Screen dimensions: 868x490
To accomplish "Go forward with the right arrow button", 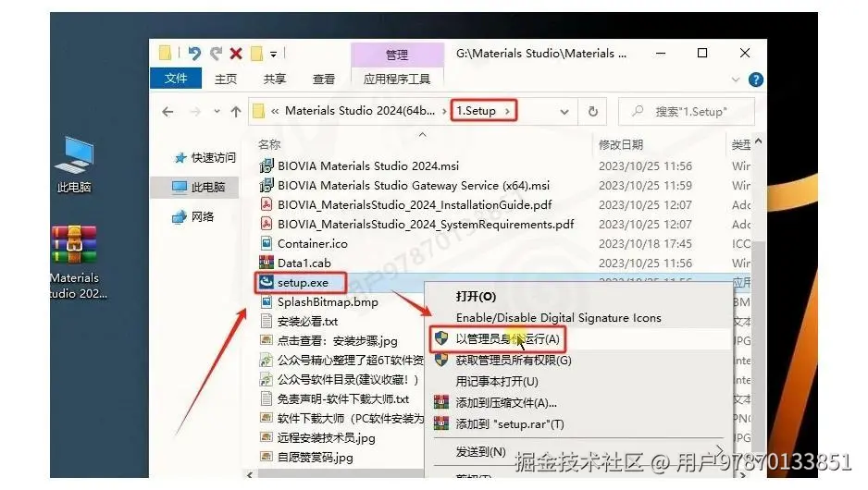I will [195, 112].
